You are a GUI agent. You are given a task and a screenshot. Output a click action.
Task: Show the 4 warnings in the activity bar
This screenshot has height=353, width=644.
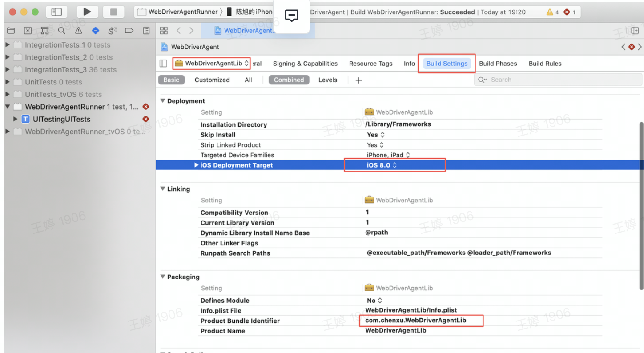coord(553,12)
